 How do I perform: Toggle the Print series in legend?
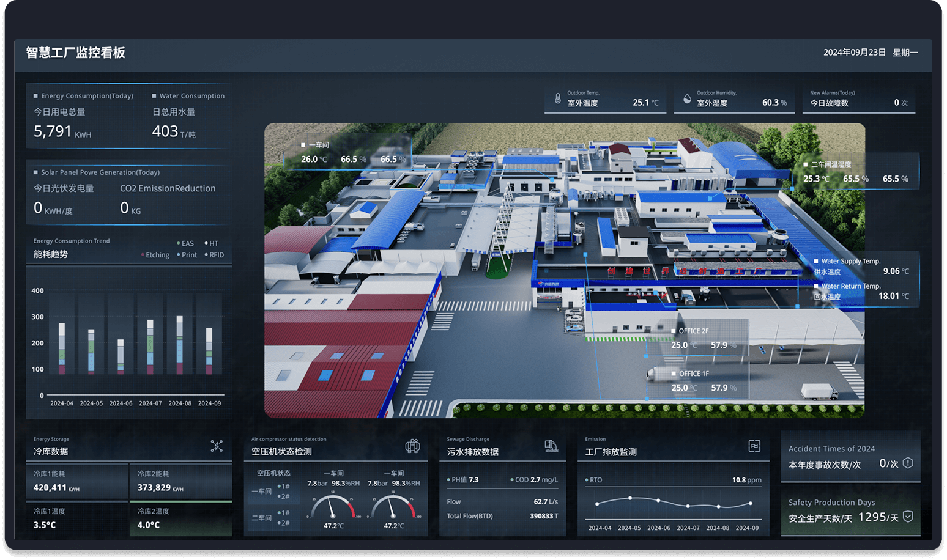coord(187,255)
